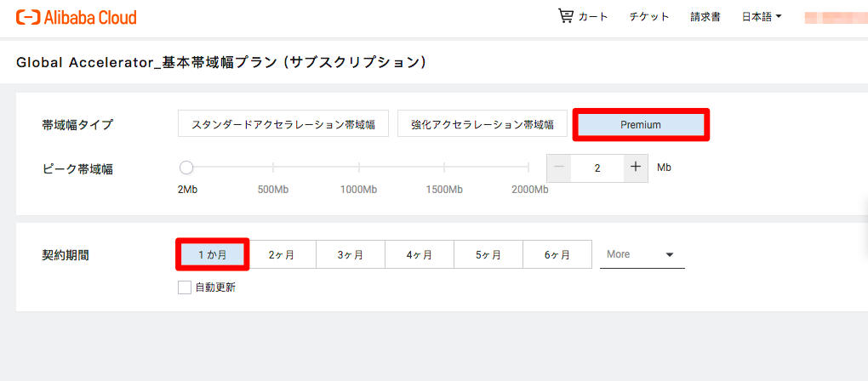Screen dimensions: 868x381
Task: Open the 日本語 language dropdown
Action: click(x=762, y=17)
